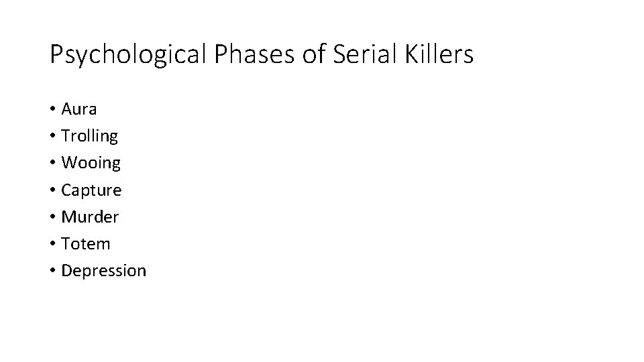Select the Capture bullet text

pos(91,190)
